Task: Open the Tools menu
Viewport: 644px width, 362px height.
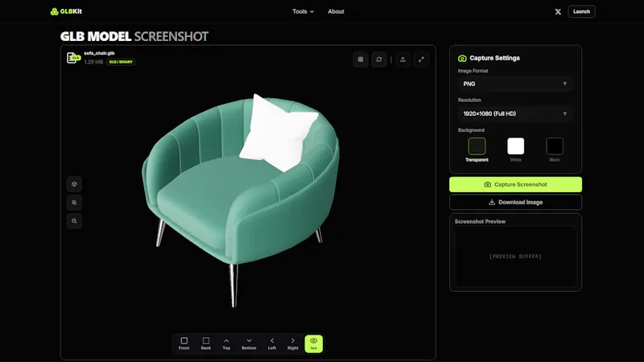Action: 303,11
